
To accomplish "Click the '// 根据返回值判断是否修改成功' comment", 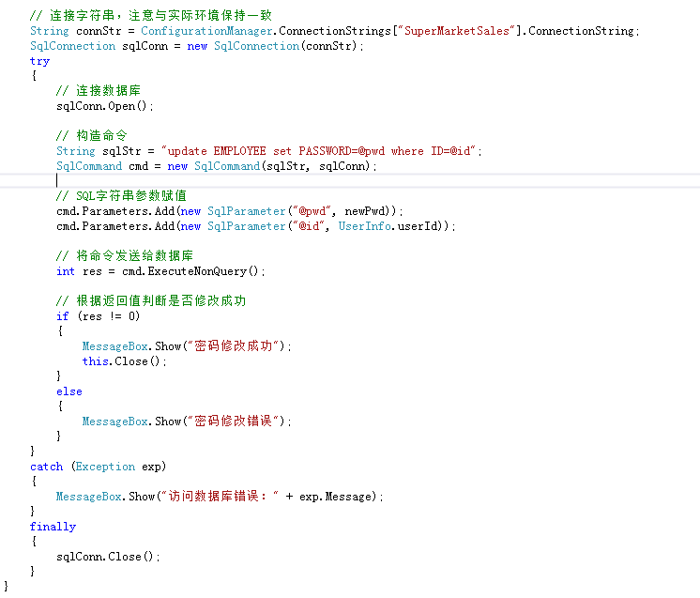I will tap(151, 301).
